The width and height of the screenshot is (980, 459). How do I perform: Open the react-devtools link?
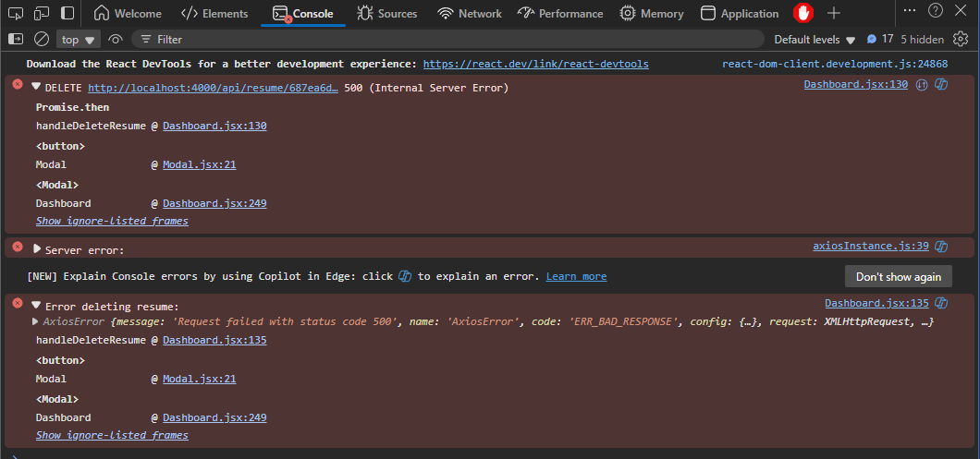(535, 64)
